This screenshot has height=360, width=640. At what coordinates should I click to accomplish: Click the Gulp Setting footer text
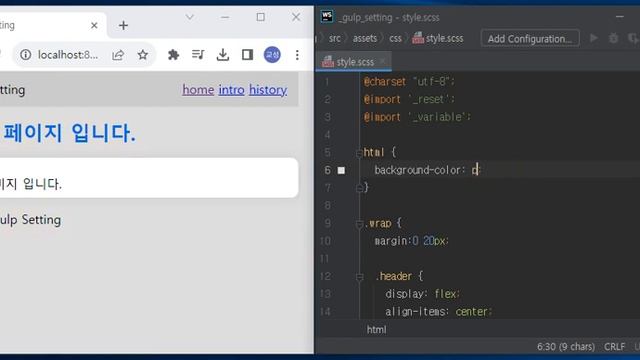(x=31, y=220)
